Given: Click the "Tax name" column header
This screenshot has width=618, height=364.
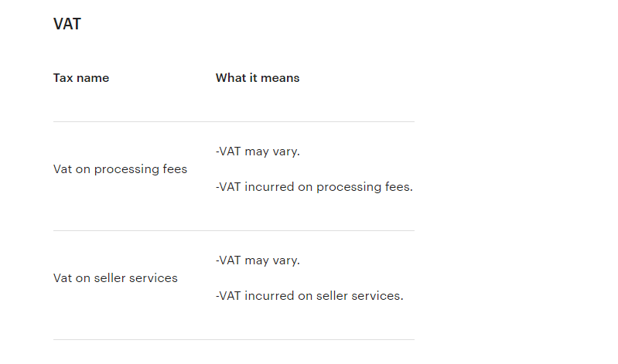Looking at the screenshot, I should pyautogui.click(x=81, y=78).
